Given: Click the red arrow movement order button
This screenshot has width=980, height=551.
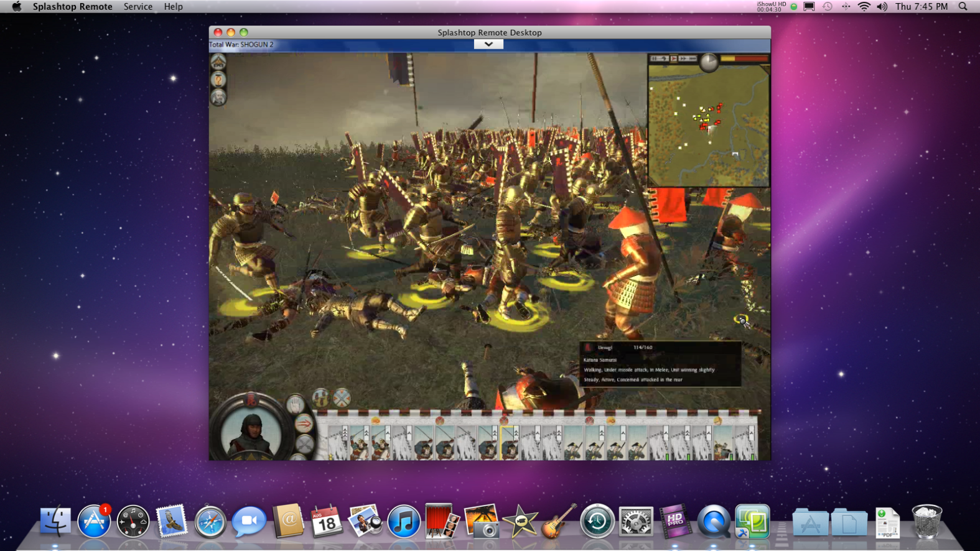Looking at the screenshot, I should click(x=304, y=424).
